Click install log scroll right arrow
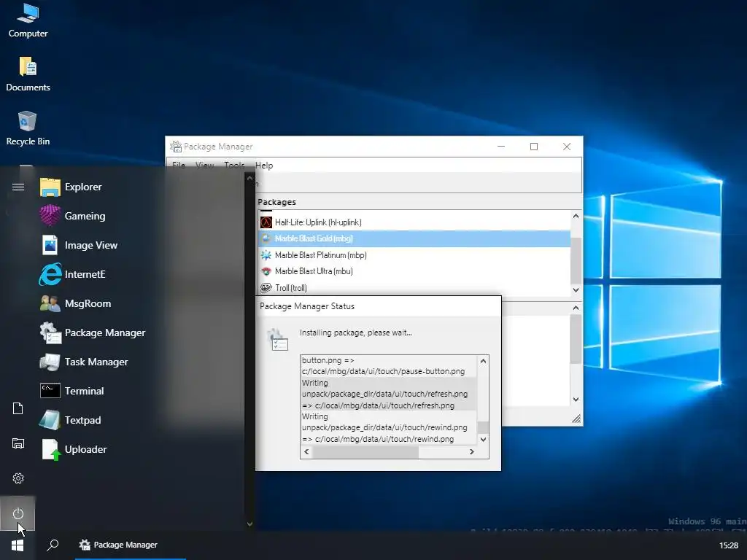Screen dimensions: 747x560 click(x=472, y=452)
